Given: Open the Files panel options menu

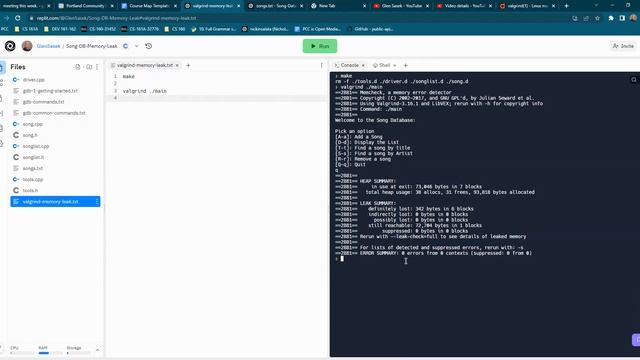Looking at the screenshot, I should point(97,67).
